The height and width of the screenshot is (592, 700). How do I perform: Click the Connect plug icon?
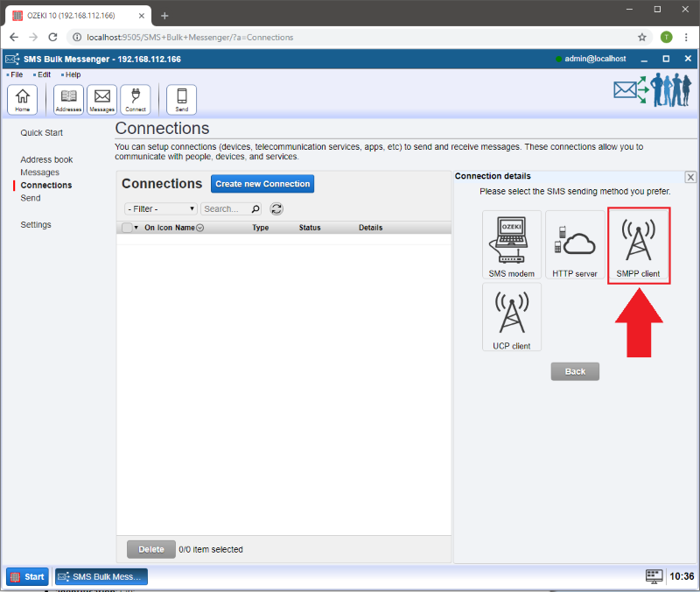coord(136,99)
